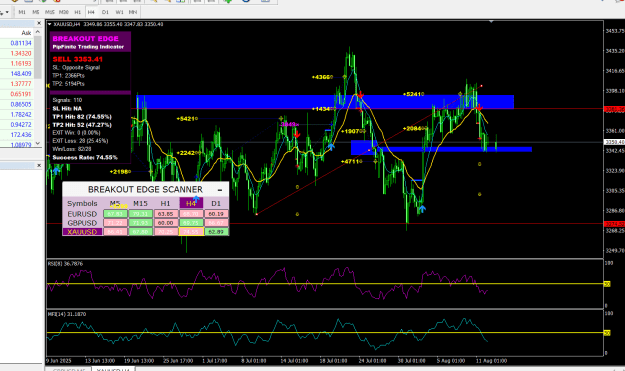The image size is (625, 371).
Task: Select the 172.436 ask price row
Action: [21, 135]
